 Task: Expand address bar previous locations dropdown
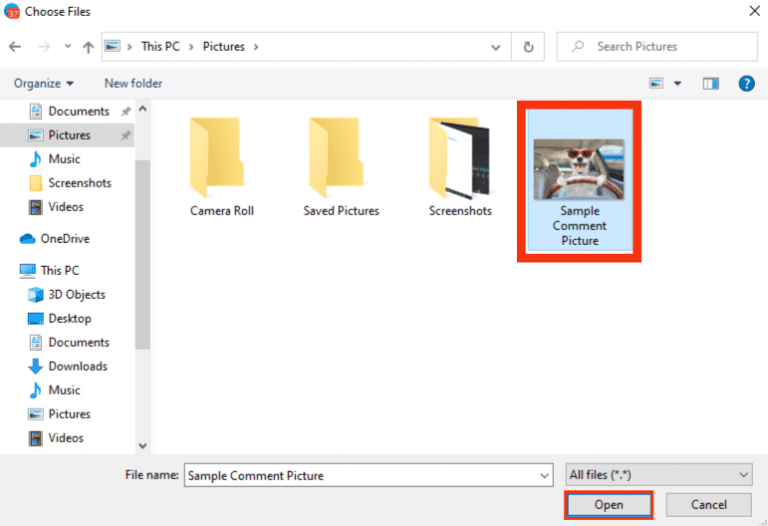497,47
